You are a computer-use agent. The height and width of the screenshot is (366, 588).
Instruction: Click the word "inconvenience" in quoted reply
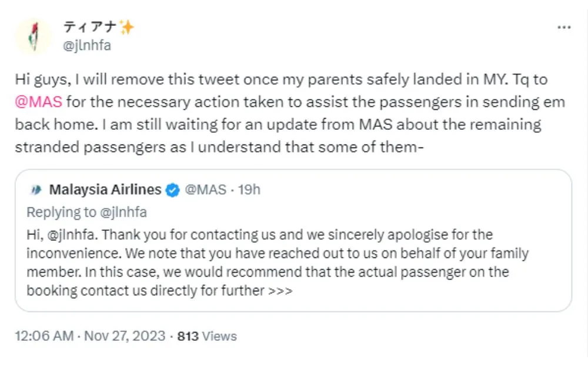[x=68, y=253]
